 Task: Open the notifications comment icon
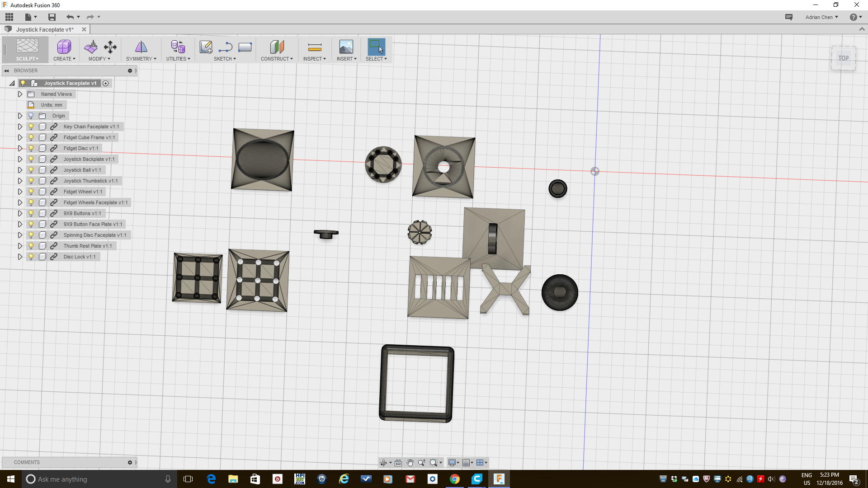[789, 17]
